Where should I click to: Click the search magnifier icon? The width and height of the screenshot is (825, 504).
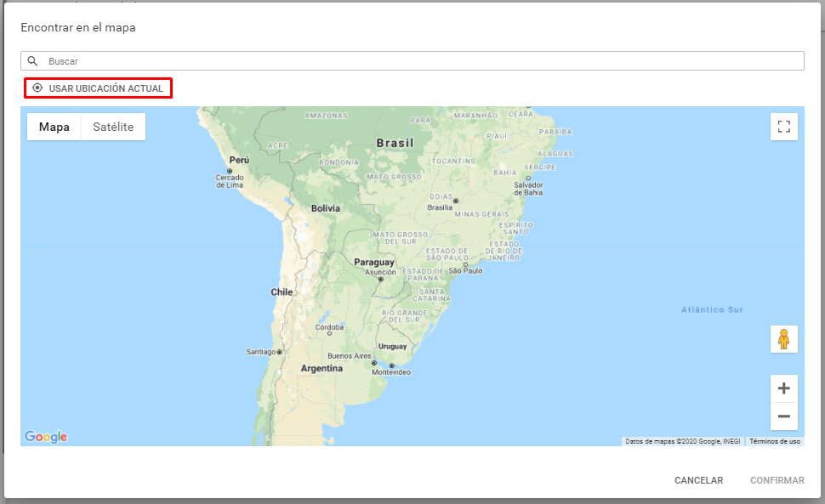click(32, 61)
